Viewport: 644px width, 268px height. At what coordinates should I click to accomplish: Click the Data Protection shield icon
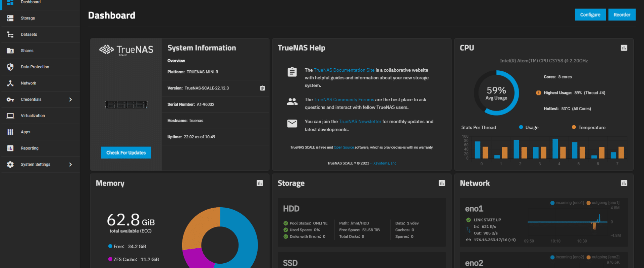coord(10,67)
